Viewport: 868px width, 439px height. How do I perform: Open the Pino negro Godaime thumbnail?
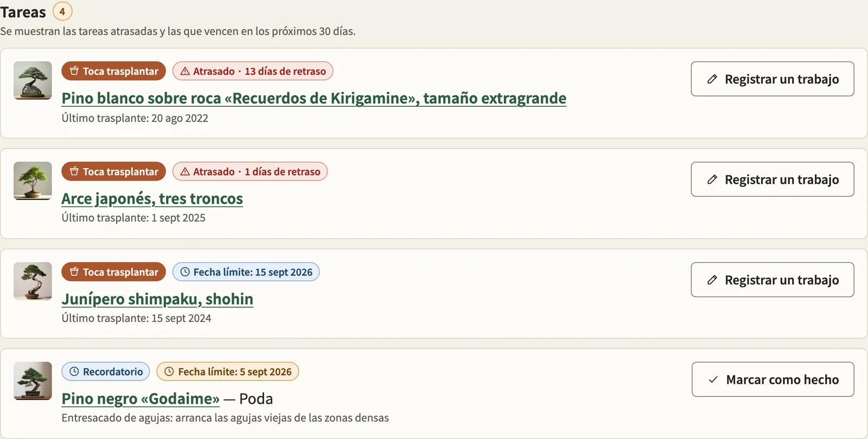[x=33, y=381]
